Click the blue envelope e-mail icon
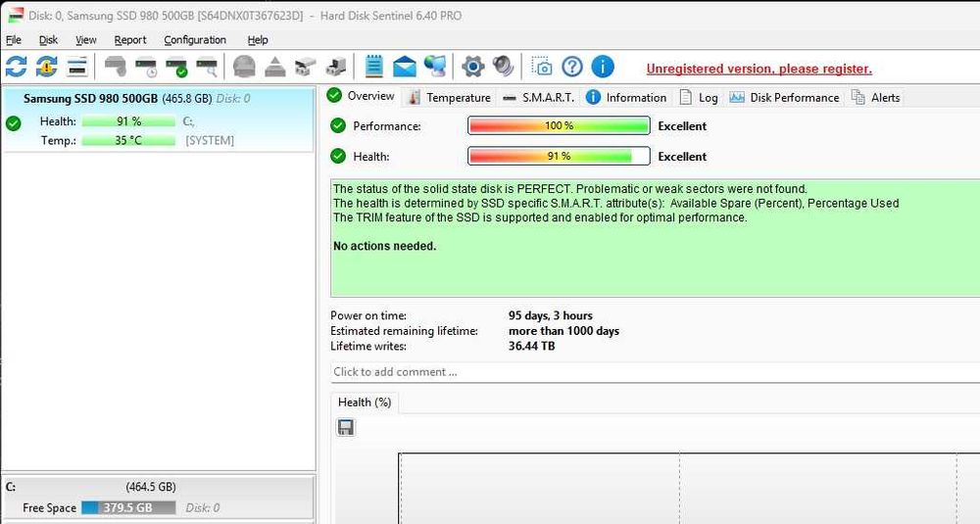This screenshot has height=524, width=980. pyautogui.click(x=405, y=67)
